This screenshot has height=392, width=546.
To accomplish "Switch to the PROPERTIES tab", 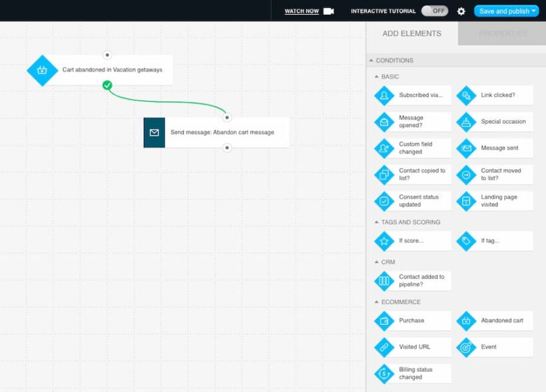I will [x=501, y=33].
